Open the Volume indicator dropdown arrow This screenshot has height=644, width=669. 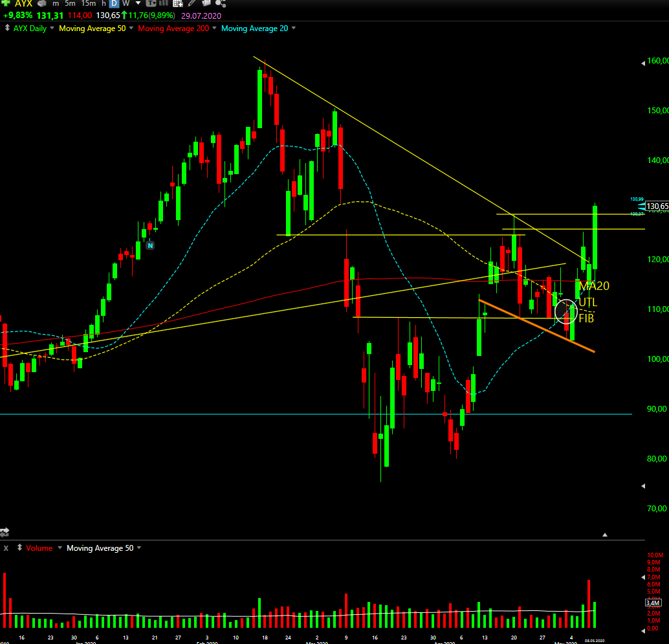pyautogui.click(x=60, y=548)
